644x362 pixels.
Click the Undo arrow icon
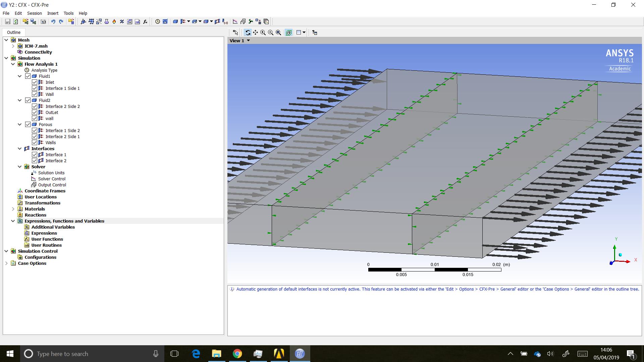click(x=53, y=21)
